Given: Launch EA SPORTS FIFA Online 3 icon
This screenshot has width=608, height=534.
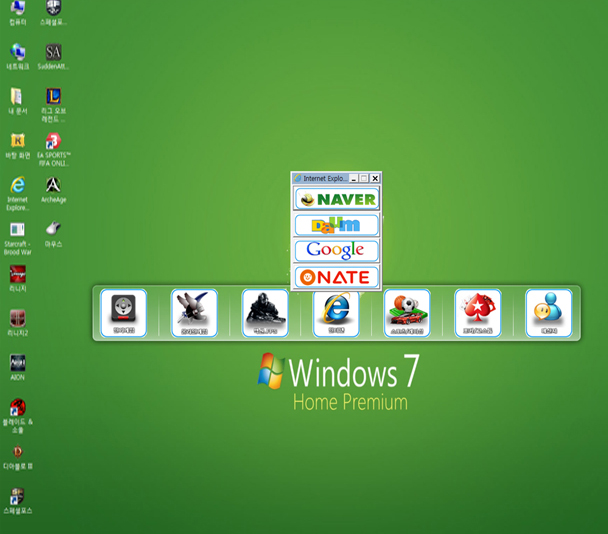Looking at the screenshot, I should tap(54, 149).
